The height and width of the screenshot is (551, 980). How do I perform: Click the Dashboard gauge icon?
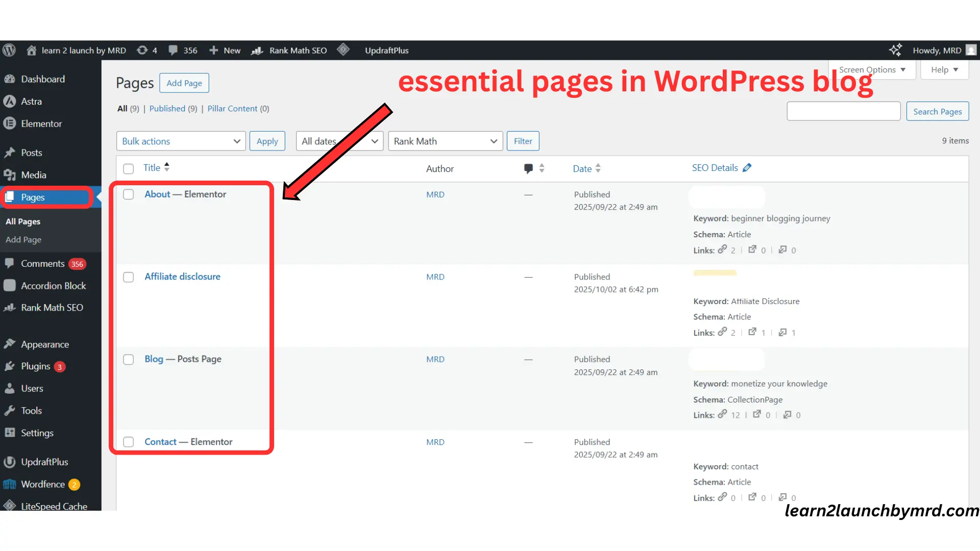click(10, 79)
